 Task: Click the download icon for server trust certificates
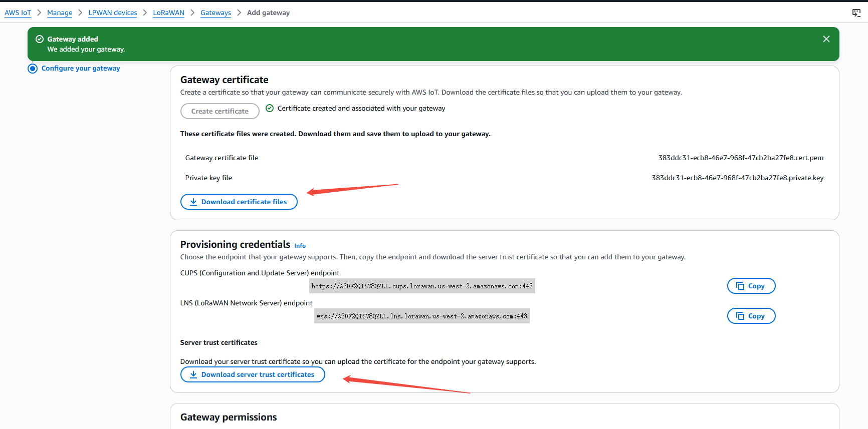(x=193, y=374)
